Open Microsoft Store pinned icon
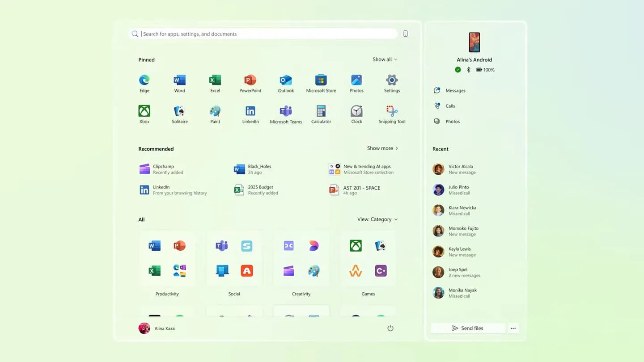 coord(321,84)
